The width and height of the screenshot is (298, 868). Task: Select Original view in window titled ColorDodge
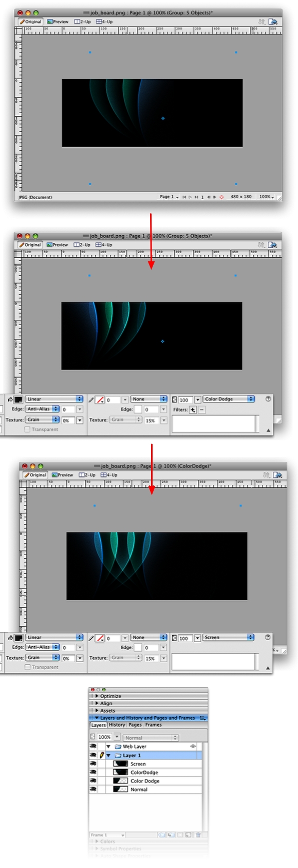click(x=35, y=475)
